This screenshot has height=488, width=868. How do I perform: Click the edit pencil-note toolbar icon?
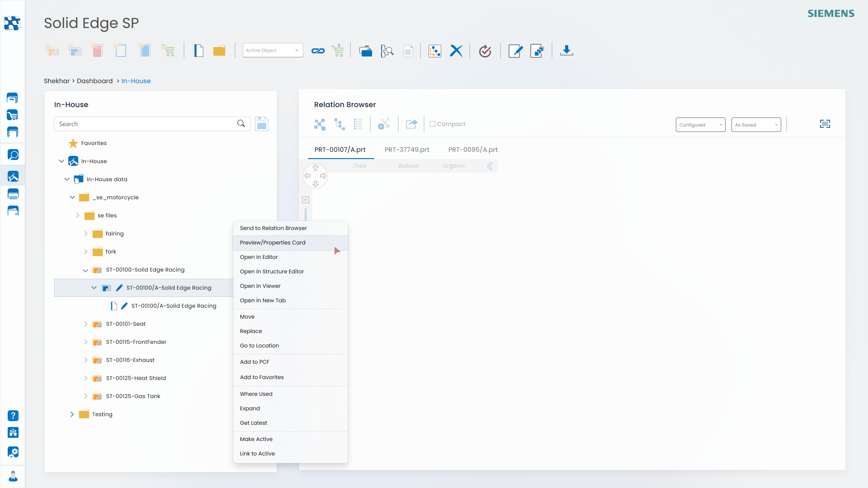pyautogui.click(x=516, y=51)
